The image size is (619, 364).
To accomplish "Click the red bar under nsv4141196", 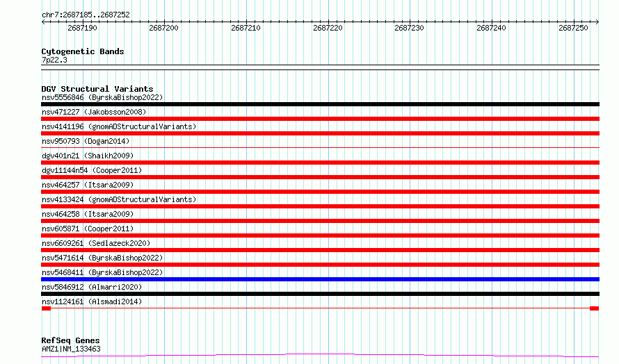I will click(320, 133).
